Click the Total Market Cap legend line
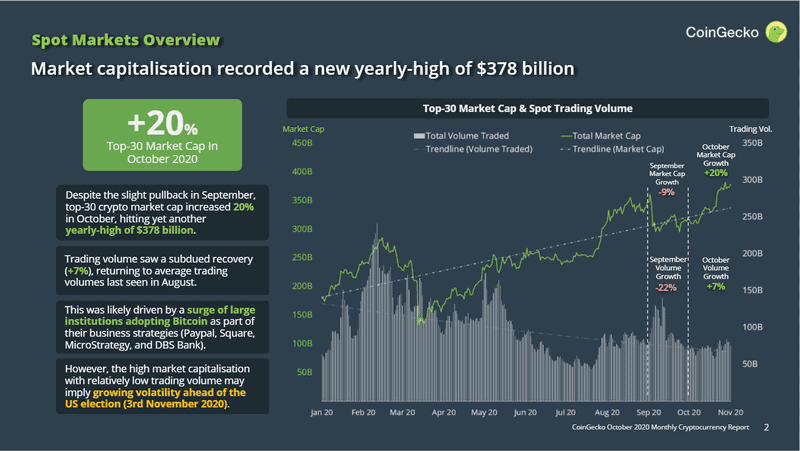The image size is (800, 451). 566,136
